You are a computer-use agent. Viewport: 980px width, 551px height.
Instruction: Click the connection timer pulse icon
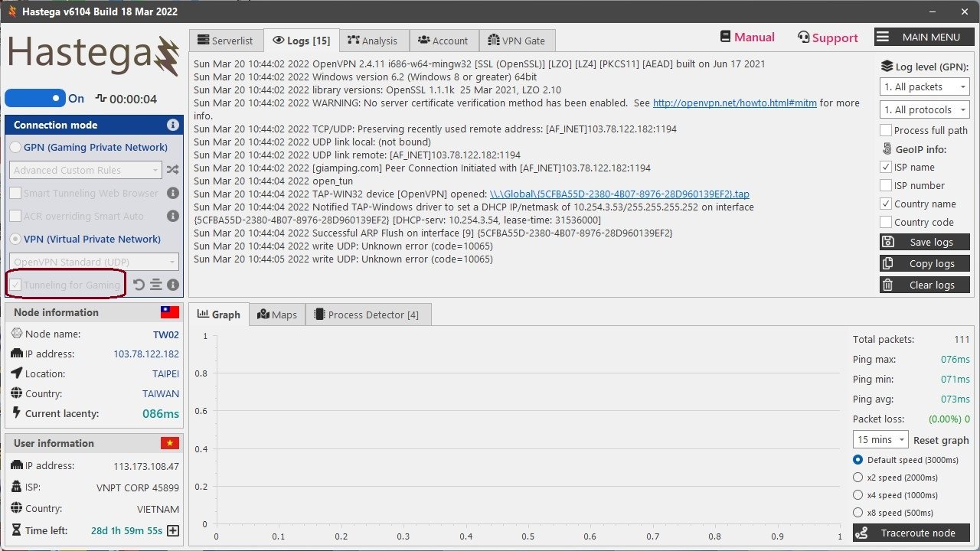click(101, 99)
